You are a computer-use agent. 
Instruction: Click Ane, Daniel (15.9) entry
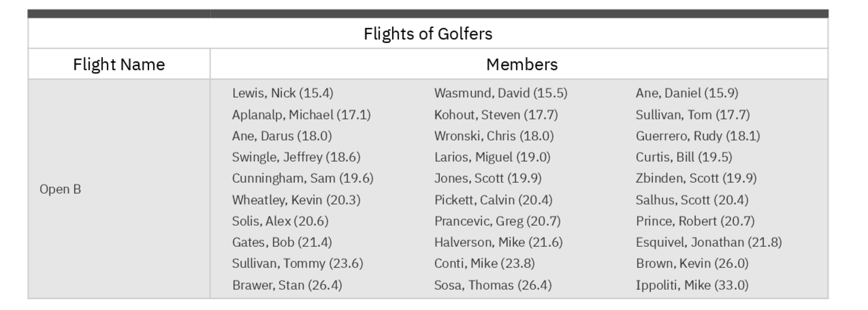(x=687, y=93)
